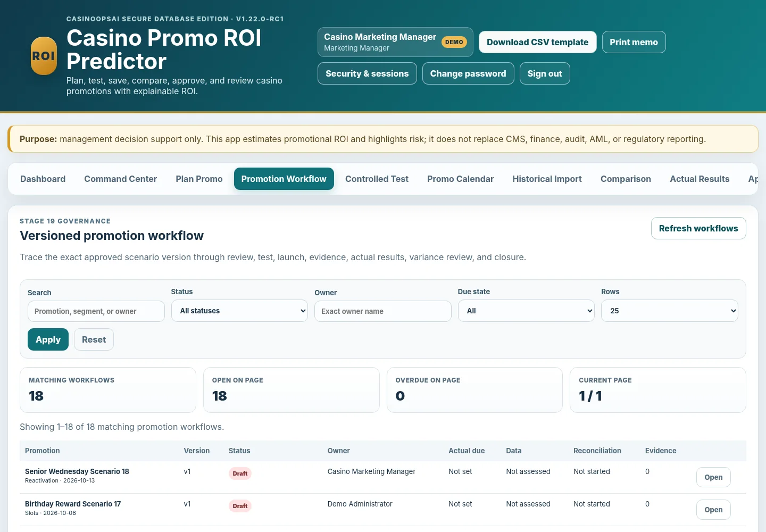Go to the Comparison tab

[626, 179]
